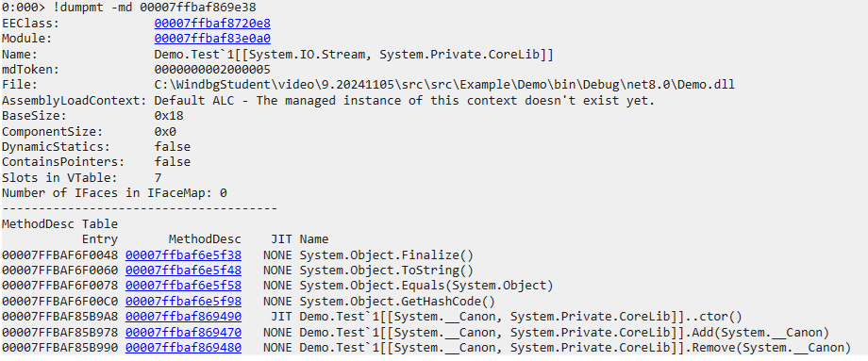Viewport: 868px width, 361px height.
Task: Click the Name value Demo.Test`1 line
Action: pyautogui.click(x=354, y=54)
